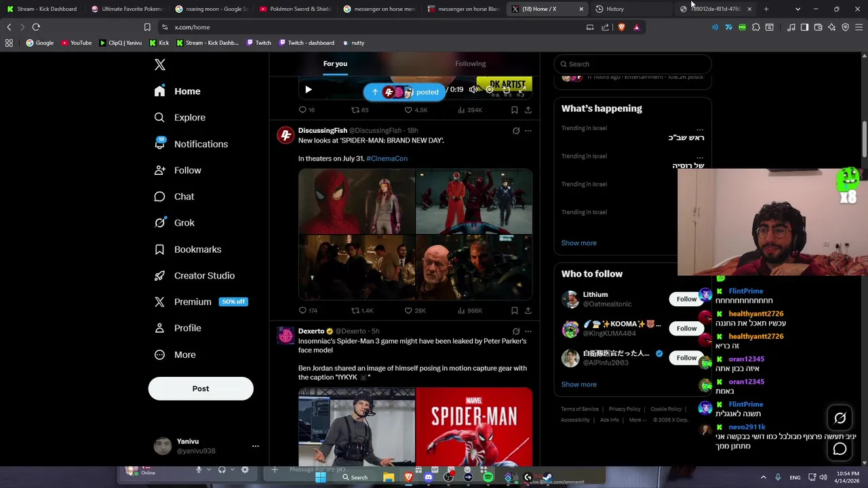Go to Home in X sidebar

178,91
